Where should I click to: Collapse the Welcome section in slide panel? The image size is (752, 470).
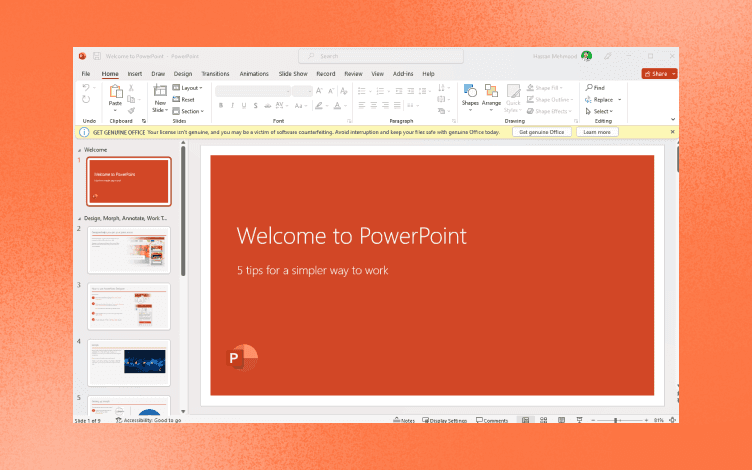point(80,150)
